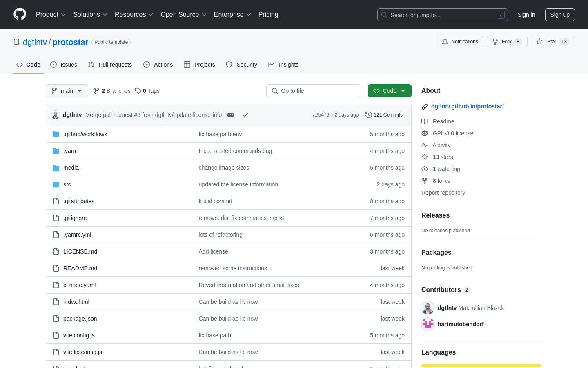Click 'Fixed nested commands bug' commit message
This screenshot has height=368, width=588.
pos(235,151)
